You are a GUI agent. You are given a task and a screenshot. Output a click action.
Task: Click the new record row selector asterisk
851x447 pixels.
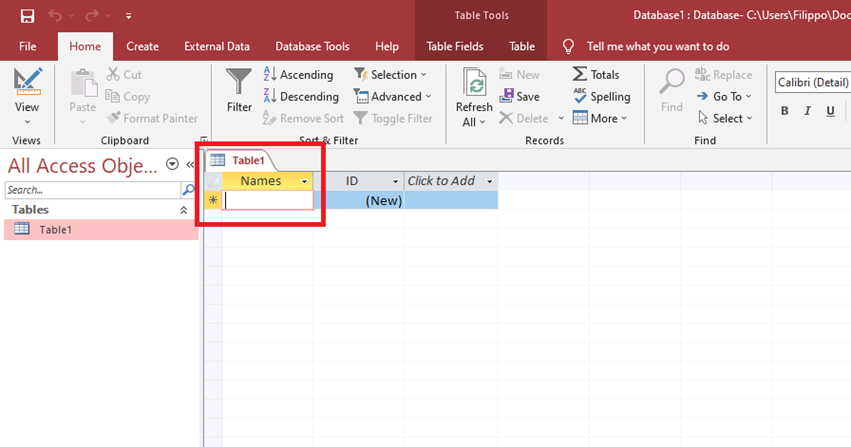(213, 200)
